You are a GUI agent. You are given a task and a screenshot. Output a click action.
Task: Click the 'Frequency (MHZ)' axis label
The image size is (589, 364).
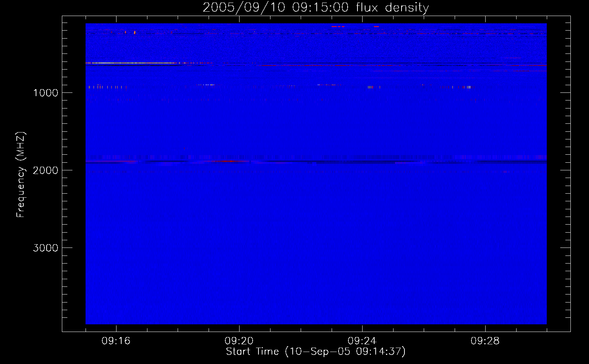[21, 175]
